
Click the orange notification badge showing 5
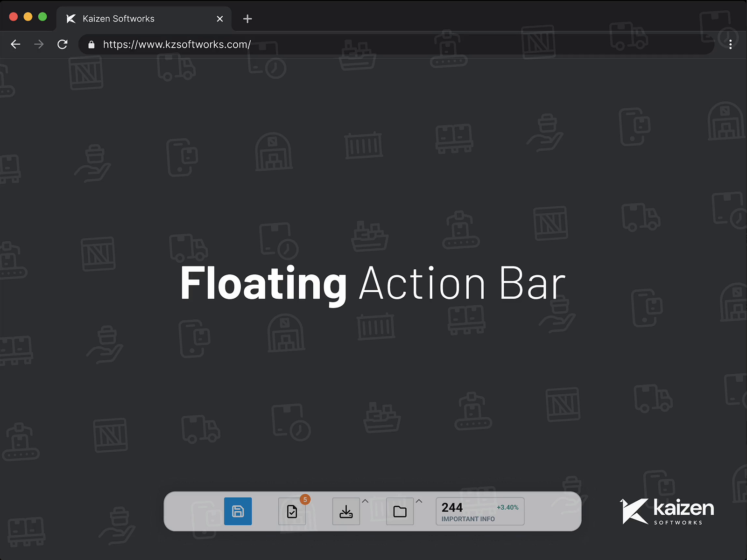click(x=305, y=499)
